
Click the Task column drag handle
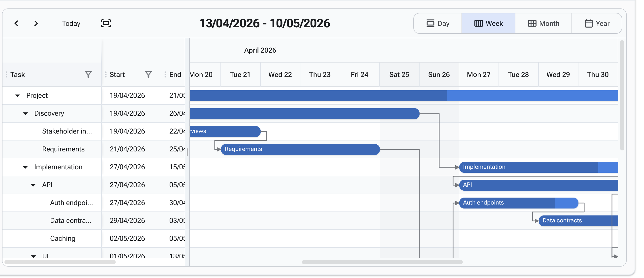click(x=6, y=74)
